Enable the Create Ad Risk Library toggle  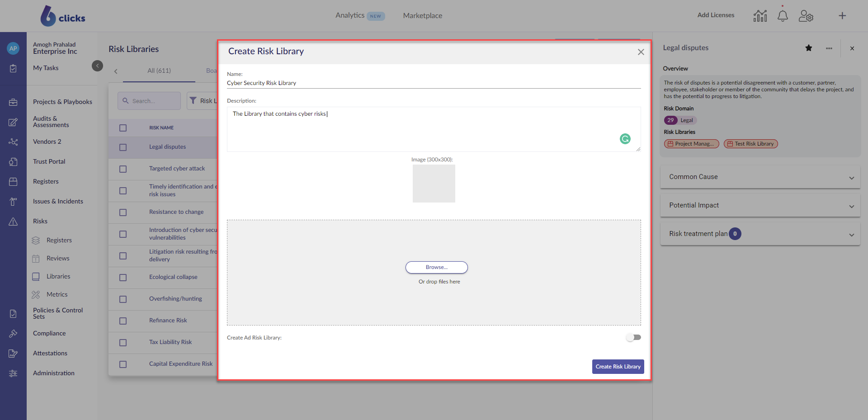[633, 337]
